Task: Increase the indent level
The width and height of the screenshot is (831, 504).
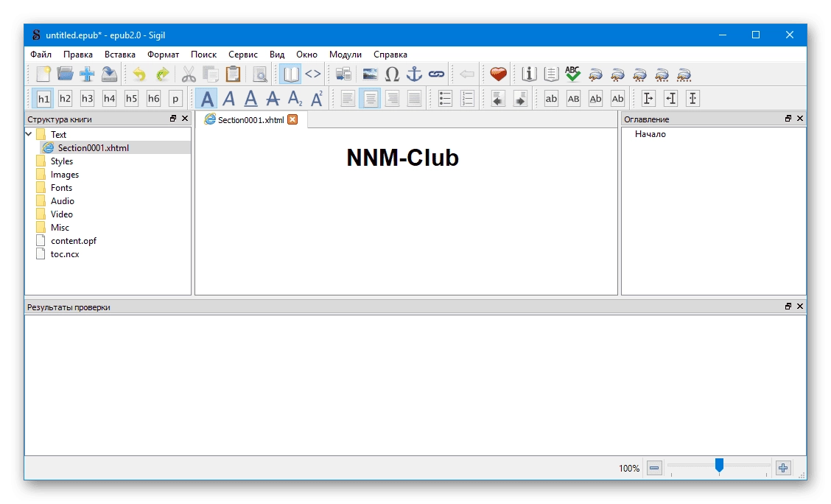Action: (x=520, y=99)
